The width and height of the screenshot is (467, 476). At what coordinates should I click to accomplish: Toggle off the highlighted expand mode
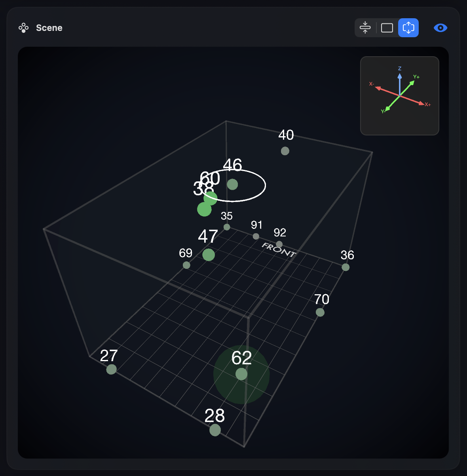pos(408,28)
